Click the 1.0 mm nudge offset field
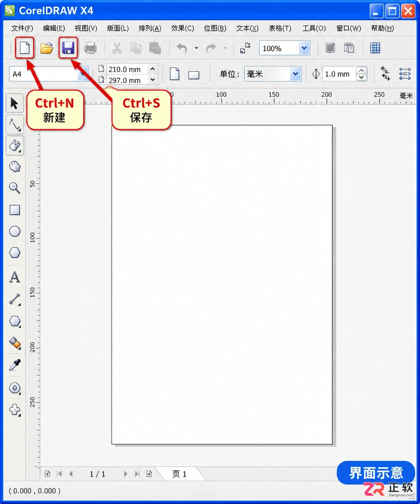 click(339, 74)
